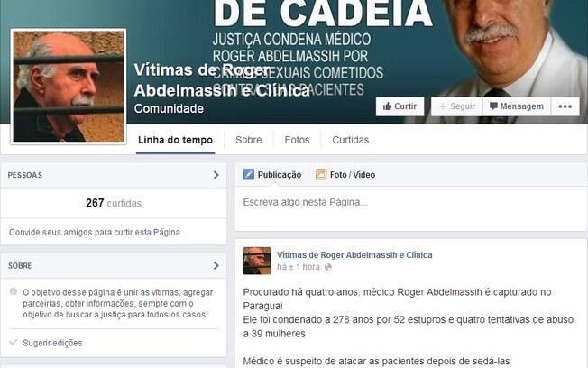Click the 267 curtidas count
The image size is (588, 368).
[x=114, y=203]
